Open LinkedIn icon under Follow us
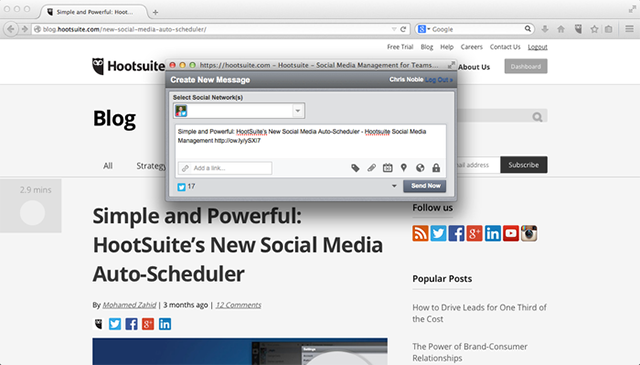 pos(493,234)
